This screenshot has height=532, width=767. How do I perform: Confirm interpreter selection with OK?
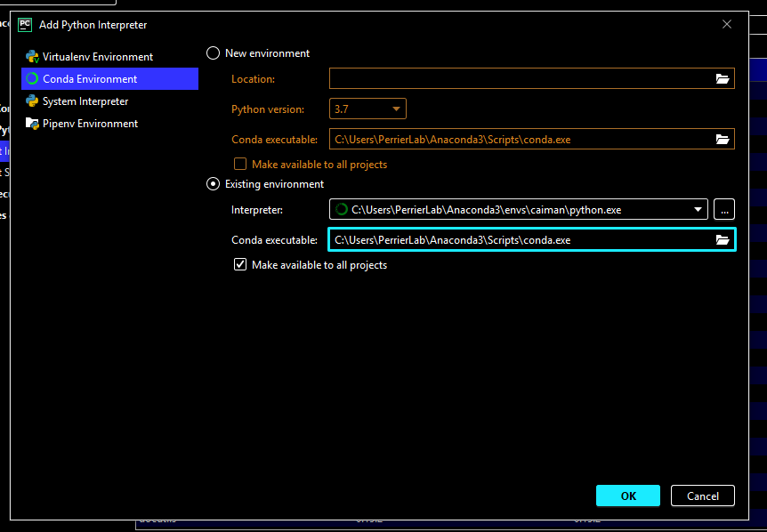pos(628,496)
